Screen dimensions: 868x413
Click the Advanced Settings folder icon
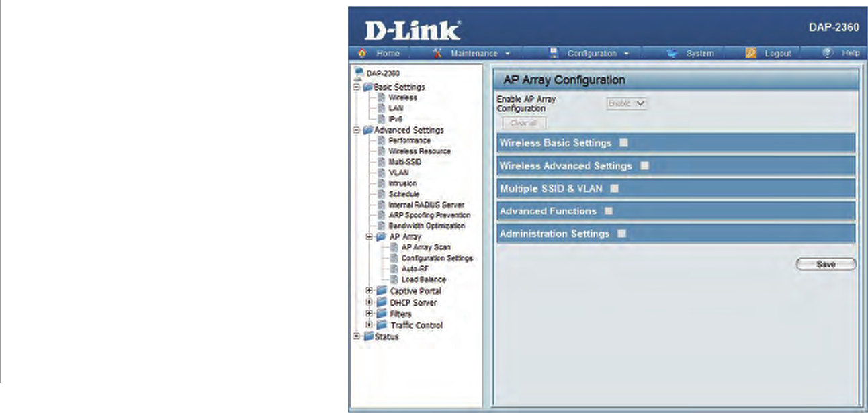367,130
